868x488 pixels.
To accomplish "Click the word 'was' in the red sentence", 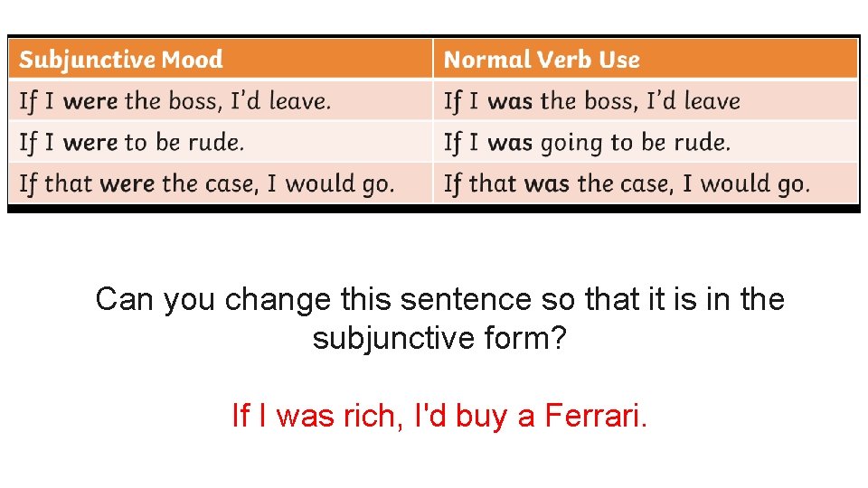I will (305, 416).
